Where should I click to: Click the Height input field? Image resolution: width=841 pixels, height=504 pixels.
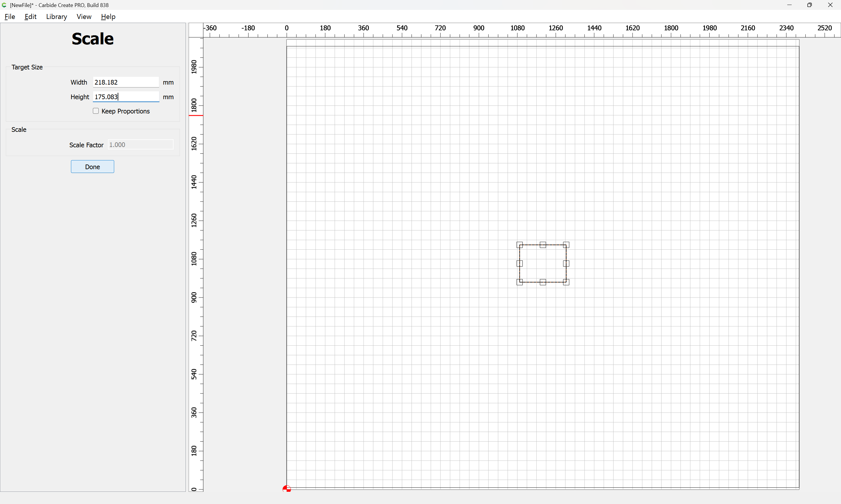point(126,97)
